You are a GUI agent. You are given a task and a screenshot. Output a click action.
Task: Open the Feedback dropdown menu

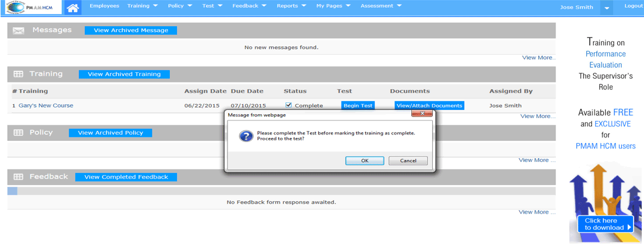[x=250, y=6]
